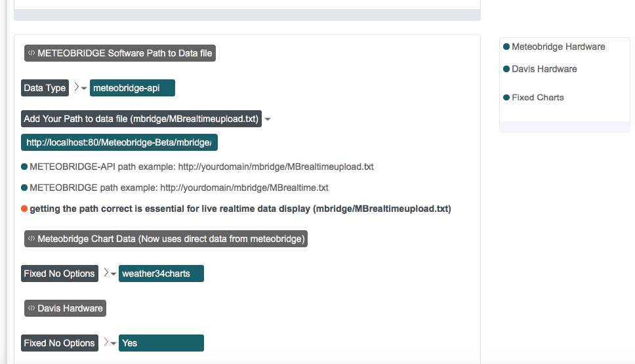This screenshot has width=635, height=364.
Task: Click the code icon in Davis Hardware label
Action: click(x=31, y=308)
